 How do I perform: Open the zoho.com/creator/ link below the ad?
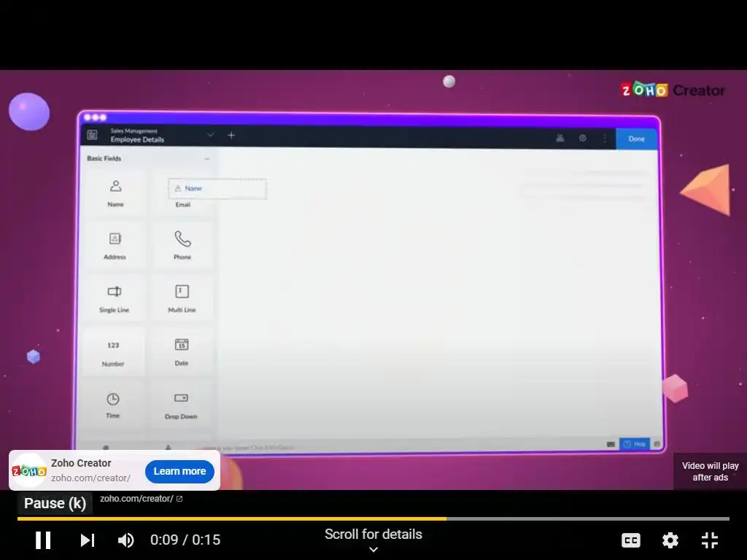pyautogui.click(x=141, y=499)
